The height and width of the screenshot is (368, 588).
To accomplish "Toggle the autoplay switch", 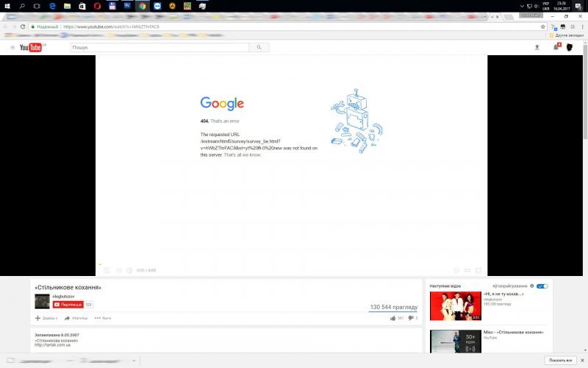I will pyautogui.click(x=542, y=286).
